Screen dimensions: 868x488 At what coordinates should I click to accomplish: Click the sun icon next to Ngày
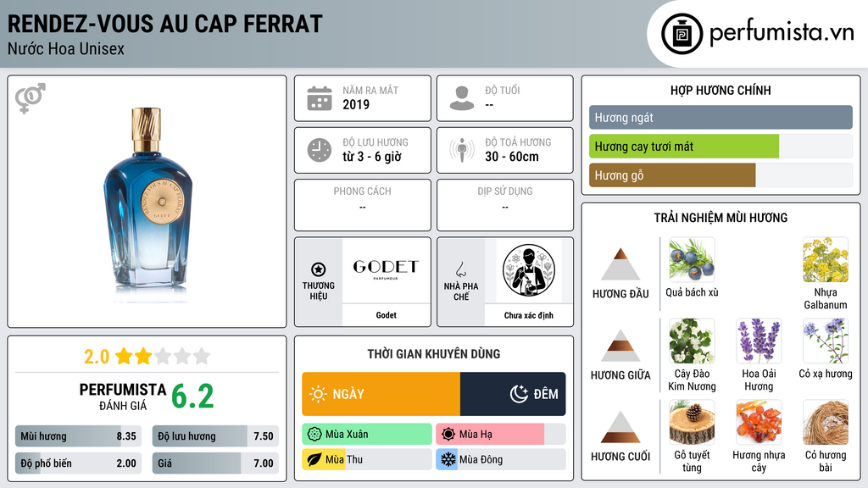(x=319, y=394)
